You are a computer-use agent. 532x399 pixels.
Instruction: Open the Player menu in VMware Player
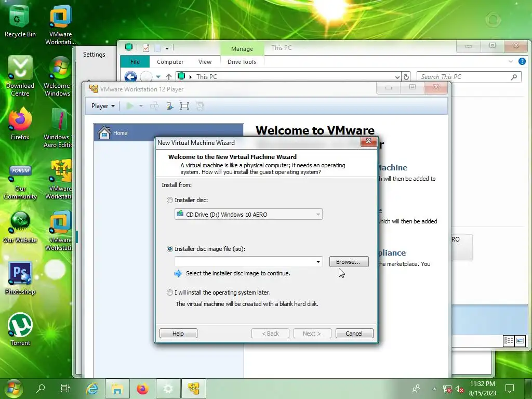pos(103,106)
